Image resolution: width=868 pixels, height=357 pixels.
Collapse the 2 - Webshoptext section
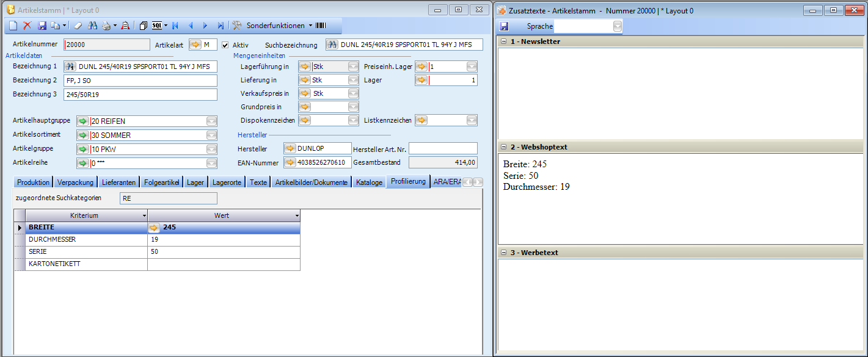click(504, 147)
